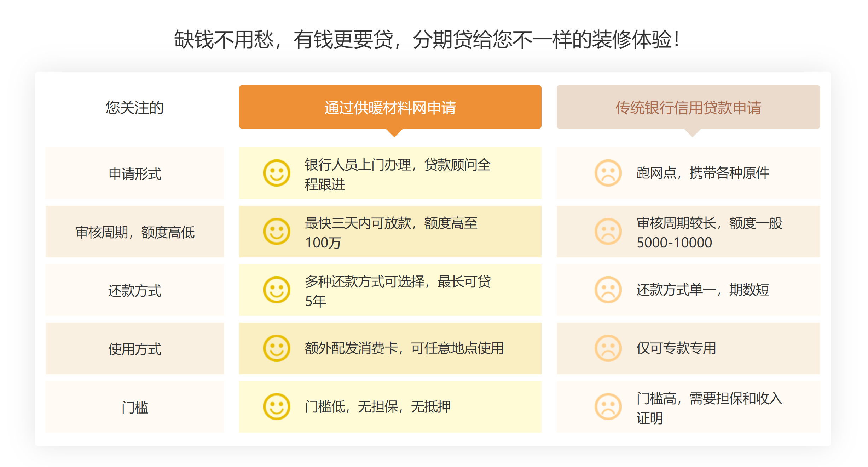
Task: Click the 申请形式 row label
Action: click(x=134, y=173)
